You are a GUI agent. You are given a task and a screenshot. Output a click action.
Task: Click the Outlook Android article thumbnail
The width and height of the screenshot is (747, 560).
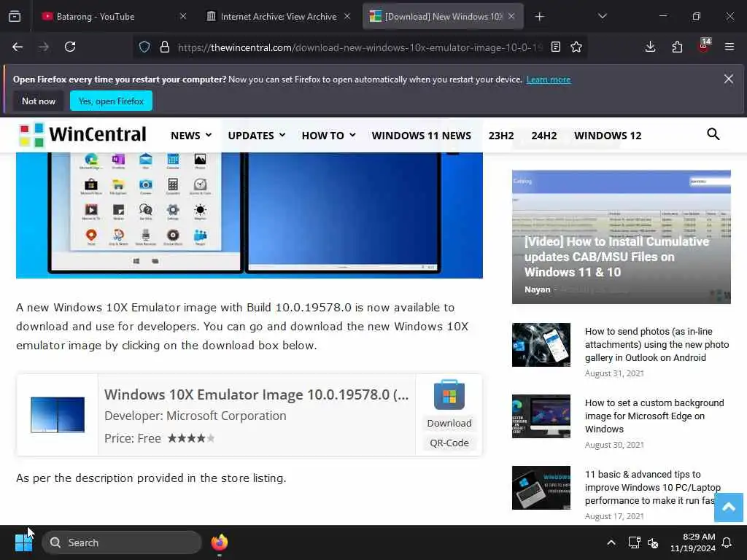[x=541, y=345]
